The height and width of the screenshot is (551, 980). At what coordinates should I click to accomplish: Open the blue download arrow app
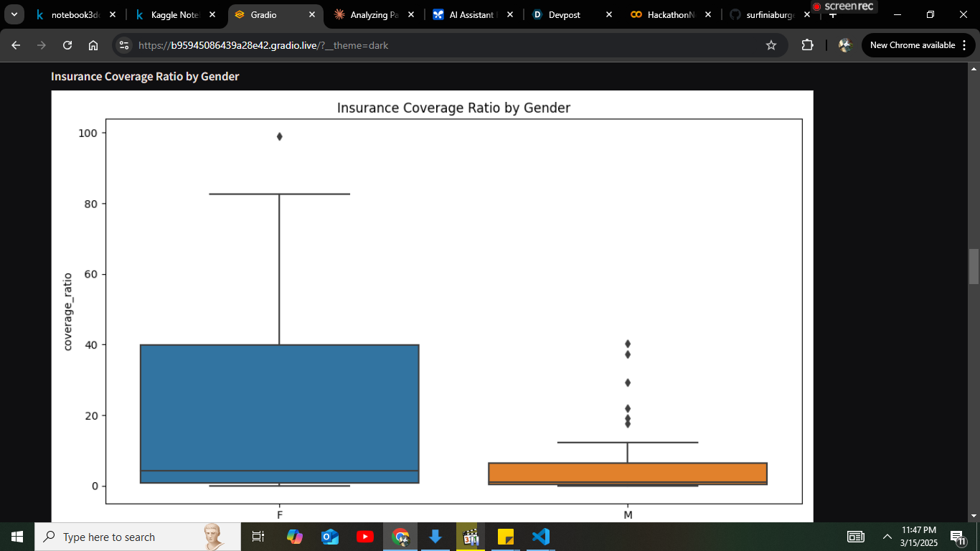(435, 537)
